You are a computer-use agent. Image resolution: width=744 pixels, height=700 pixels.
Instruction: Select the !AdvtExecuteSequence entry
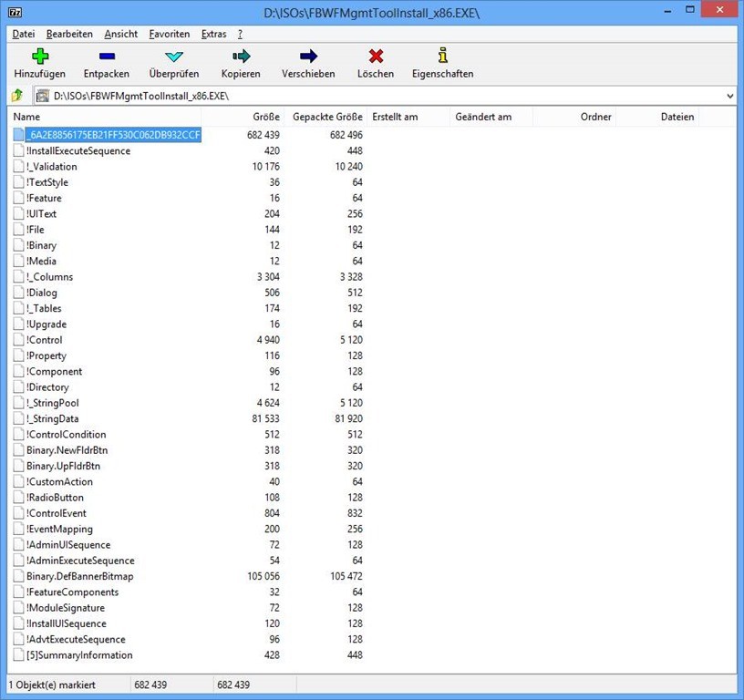pyautogui.click(x=76, y=639)
